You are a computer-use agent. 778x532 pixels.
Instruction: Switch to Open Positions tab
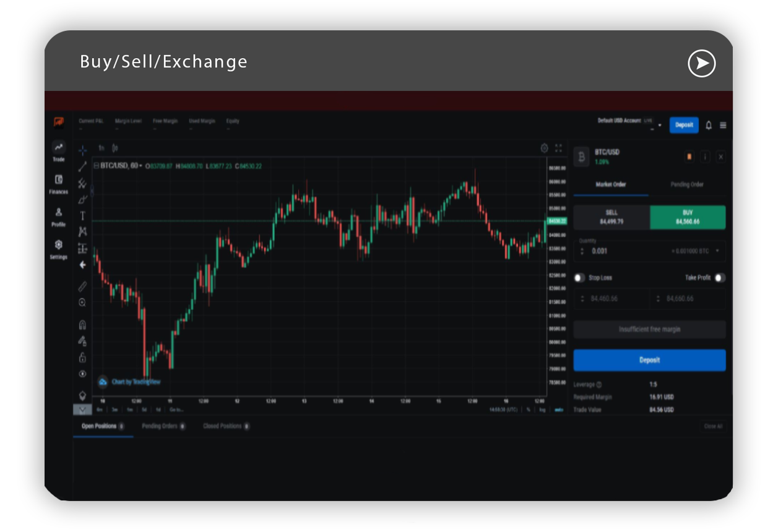(103, 426)
